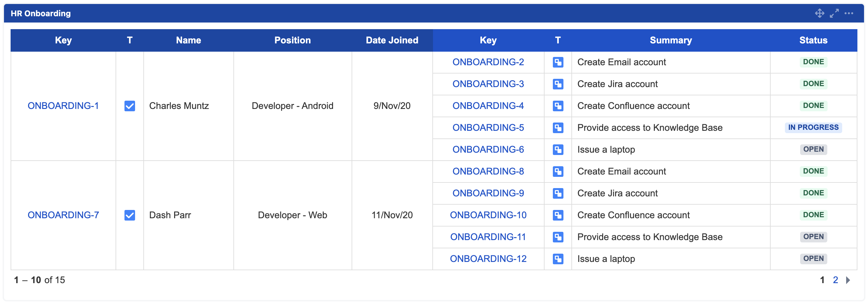The width and height of the screenshot is (868, 304).
Task: Go to the next page using the arrow
Action: (x=848, y=280)
